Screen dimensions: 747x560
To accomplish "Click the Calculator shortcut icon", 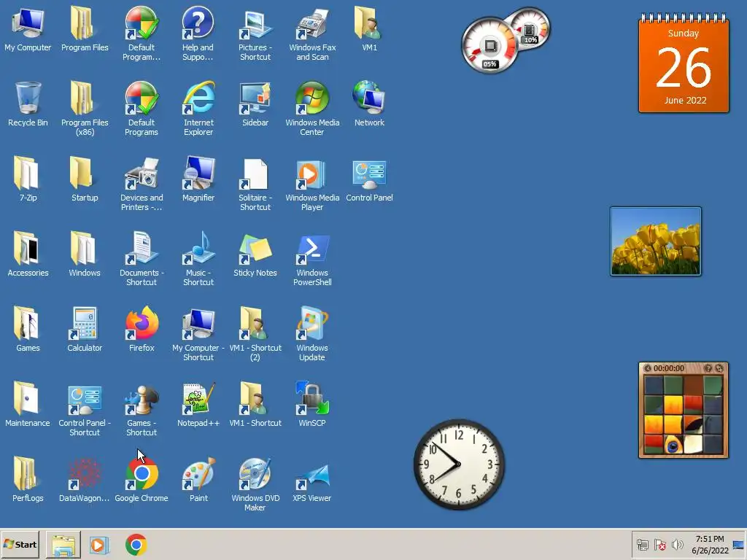I will pyautogui.click(x=85, y=330).
